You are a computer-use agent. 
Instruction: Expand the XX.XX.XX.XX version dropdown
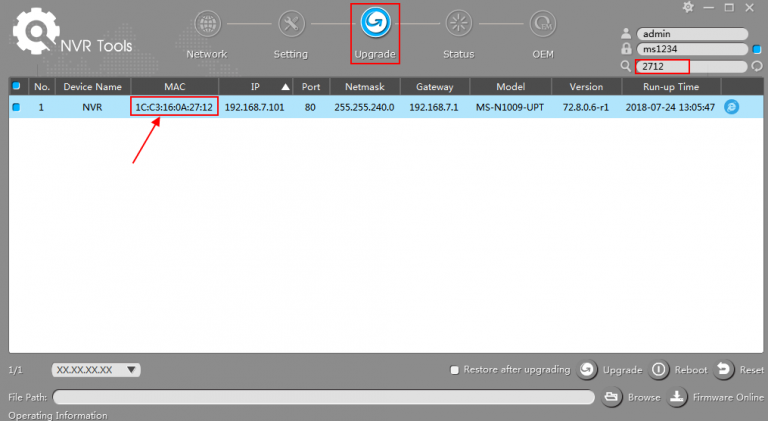point(96,370)
